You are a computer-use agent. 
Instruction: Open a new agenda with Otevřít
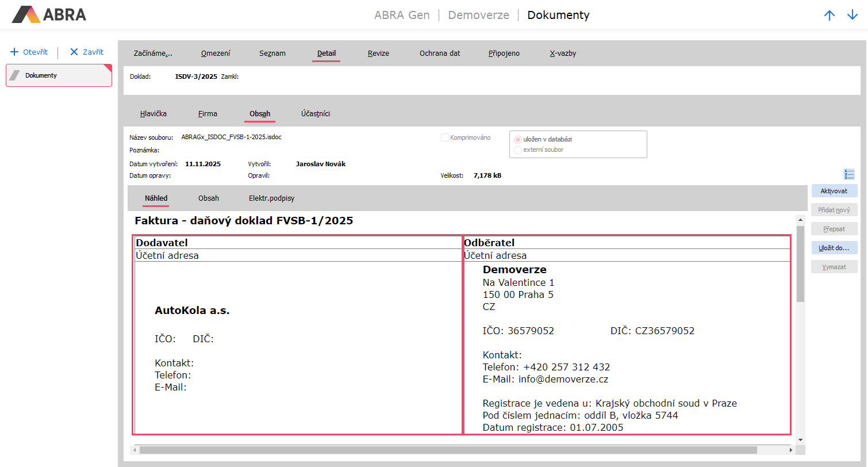point(29,52)
